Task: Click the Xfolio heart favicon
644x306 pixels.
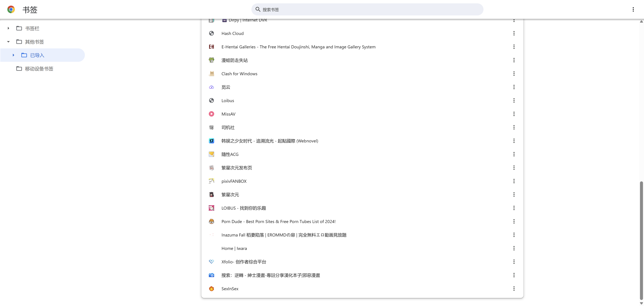Action: click(211, 262)
